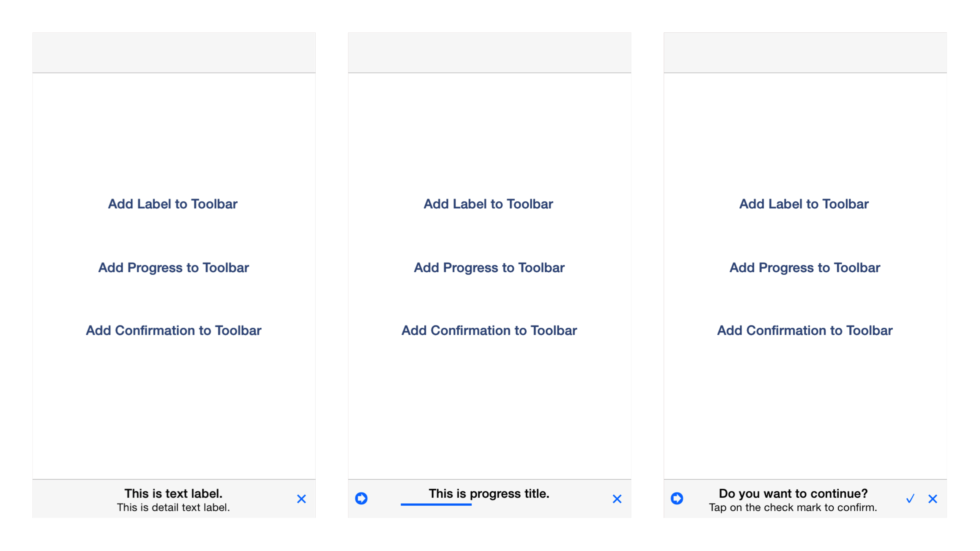Viewport: 980px width, 551px height.
Task: Tap the arrow icon beside progress title
Action: pyautogui.click(x=361, y=498)
